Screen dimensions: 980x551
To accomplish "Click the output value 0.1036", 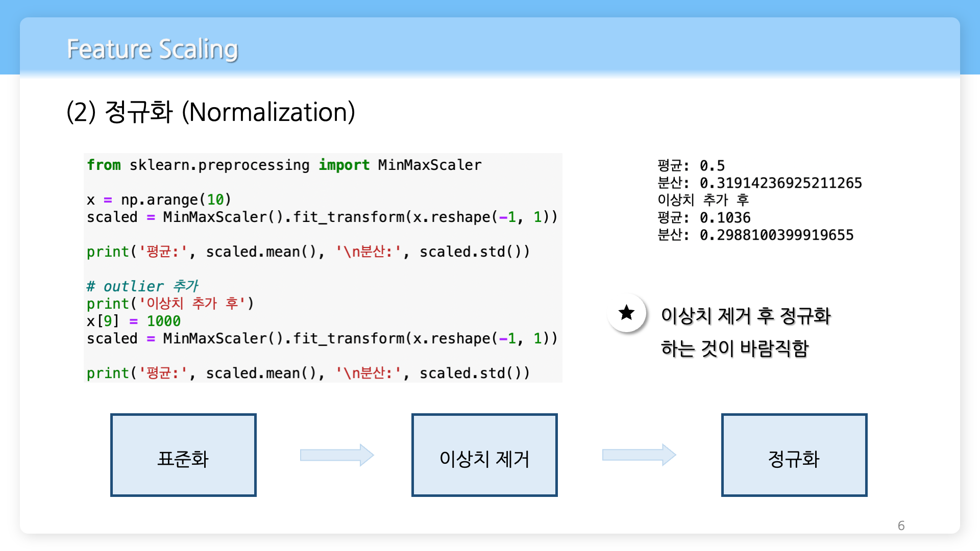I will pos(725,218).
